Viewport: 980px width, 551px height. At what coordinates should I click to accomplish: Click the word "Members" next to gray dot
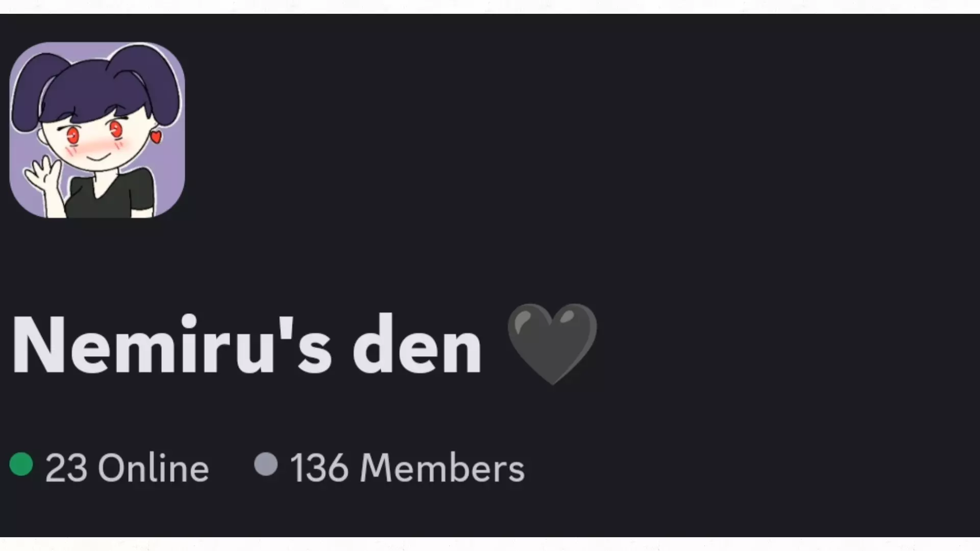[442, 467]
